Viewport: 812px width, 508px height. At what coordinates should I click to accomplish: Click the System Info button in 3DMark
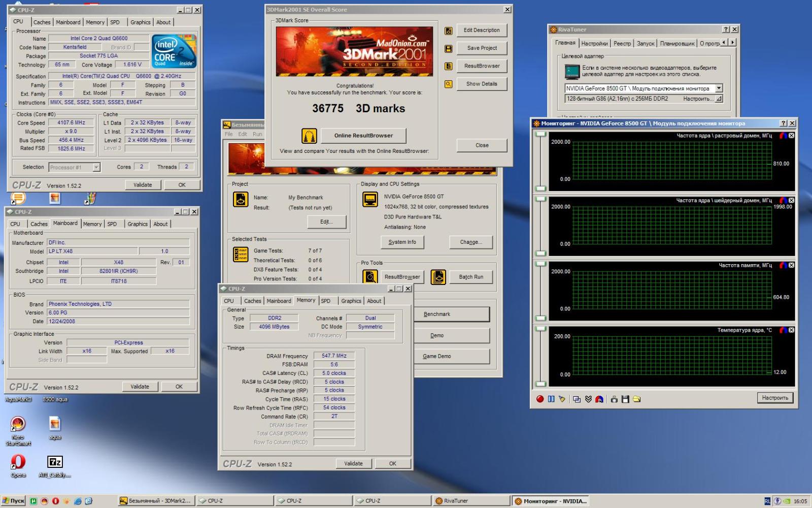point(402,242)
